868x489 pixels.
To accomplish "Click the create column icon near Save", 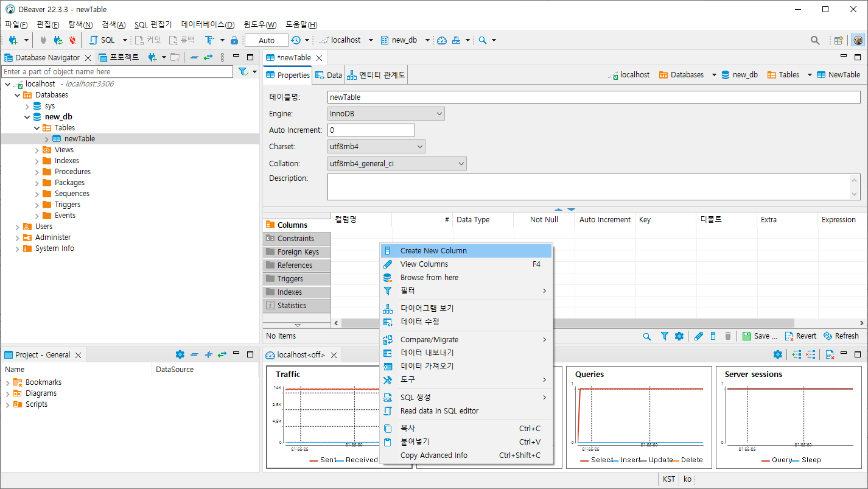I will pyautogui.click(x=713, y=336).
